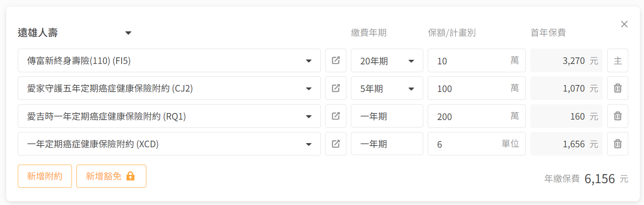Expand the 遠雄人壽 company dropdown

point(75,33)
